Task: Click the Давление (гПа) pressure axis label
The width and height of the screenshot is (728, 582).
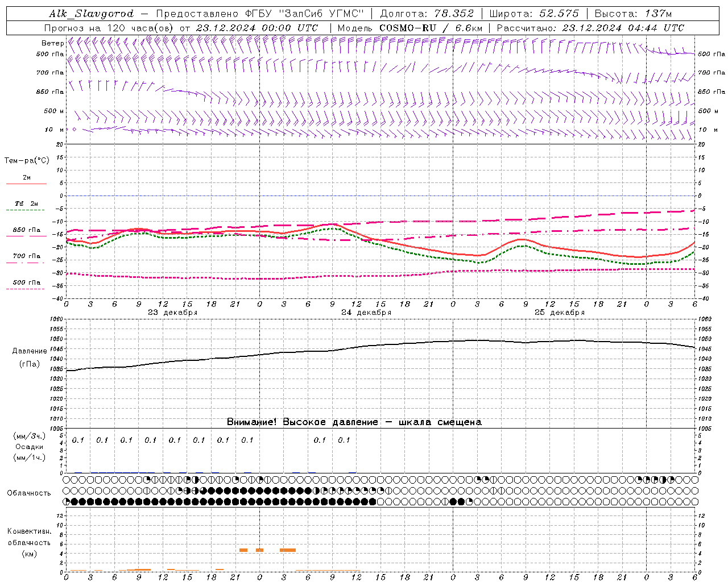Action: tap(29, 357)
